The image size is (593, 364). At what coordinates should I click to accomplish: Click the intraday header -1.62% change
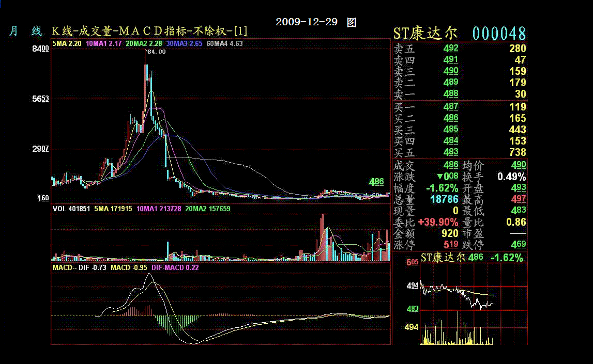click(507, 258)
